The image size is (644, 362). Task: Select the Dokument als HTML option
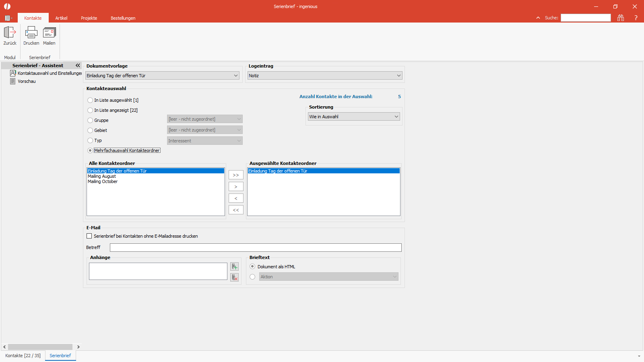click(252, 267)
